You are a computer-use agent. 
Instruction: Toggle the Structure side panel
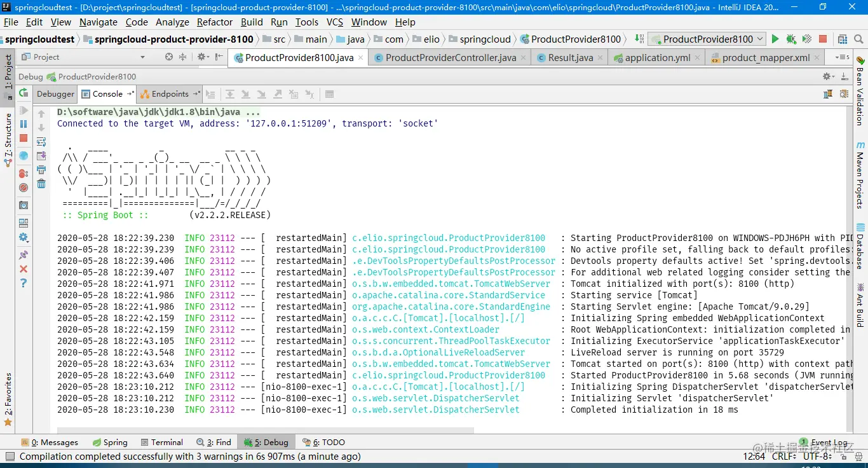8,139
